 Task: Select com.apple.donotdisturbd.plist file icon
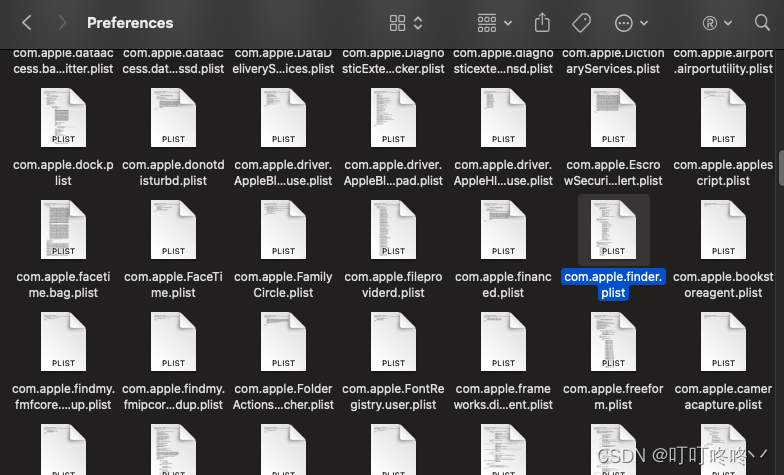(173, 118)
